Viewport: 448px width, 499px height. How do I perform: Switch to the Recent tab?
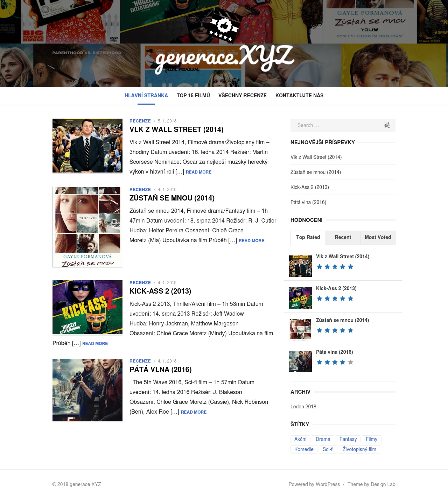(x=343, y=238)
